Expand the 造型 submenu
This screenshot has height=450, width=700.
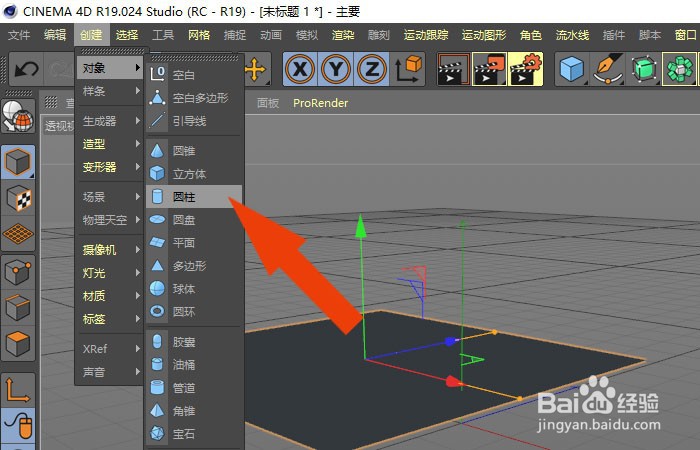[x=110, y=144]
